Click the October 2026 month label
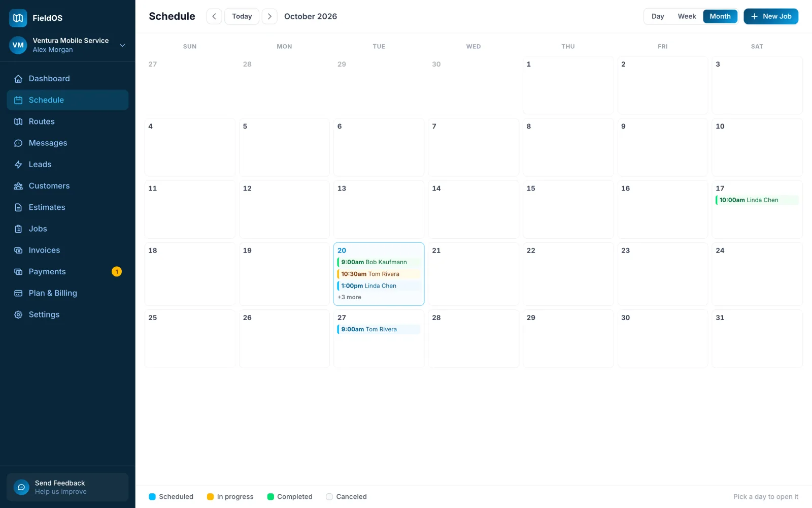 point(311,16)
